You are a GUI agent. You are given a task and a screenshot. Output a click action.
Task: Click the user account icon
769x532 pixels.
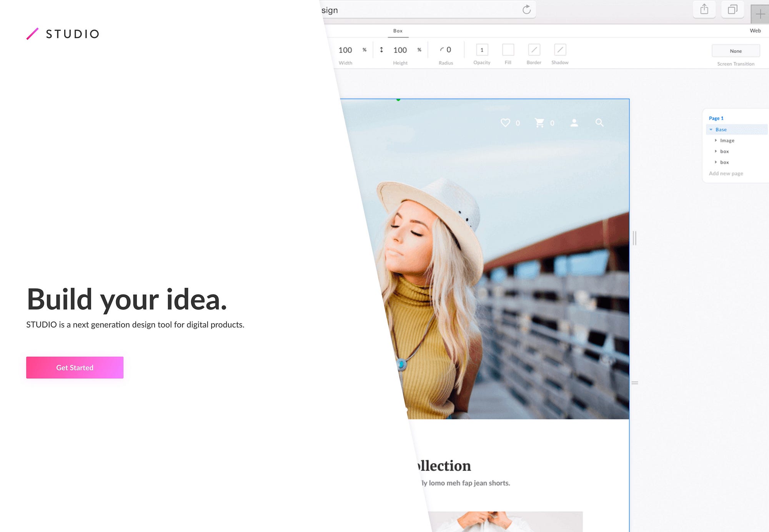574,123
